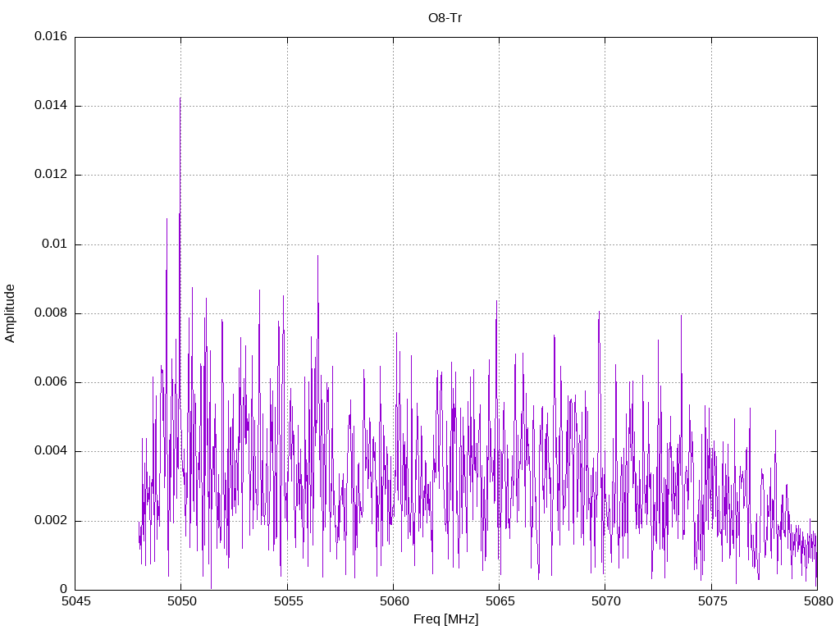This screenshot has height=630, width=840.
Task: Select the 5045 x-axis tick label
Action: tap(75, 602)
